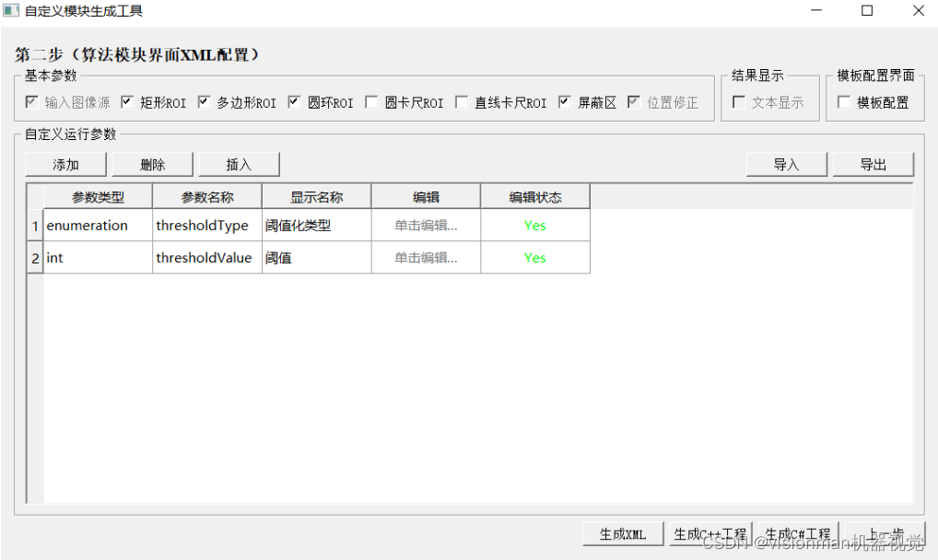The image size is (938, 560).
Task: Click the 导出 button
Action: point(873,163)
